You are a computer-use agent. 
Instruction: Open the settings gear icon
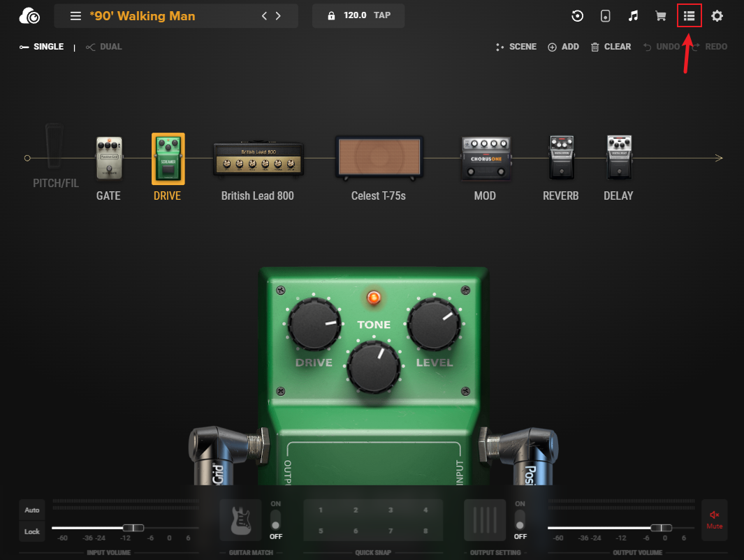pyautogui.click(x=717, y=16)
